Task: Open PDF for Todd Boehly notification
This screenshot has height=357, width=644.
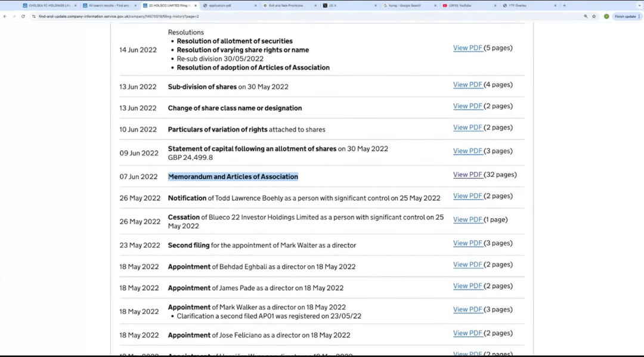Action: [467, 196]
